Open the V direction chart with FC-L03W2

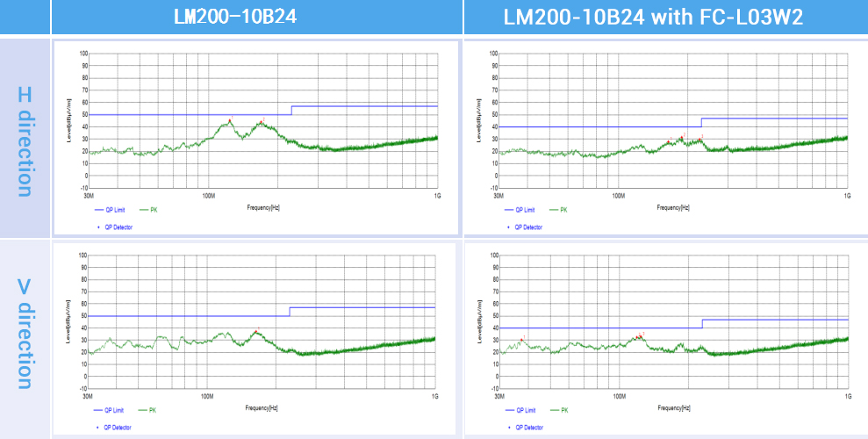pyautogui.click(x=666, y=338)
